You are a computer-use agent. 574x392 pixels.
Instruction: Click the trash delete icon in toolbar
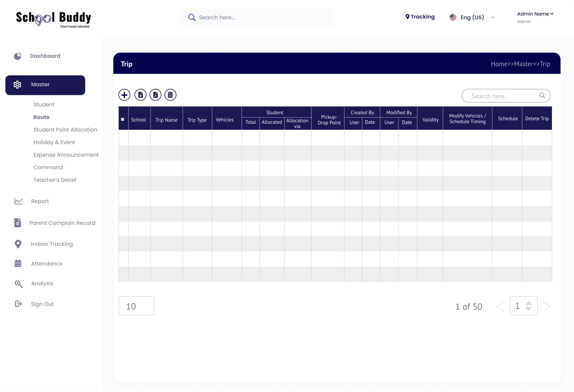(170, 95)
